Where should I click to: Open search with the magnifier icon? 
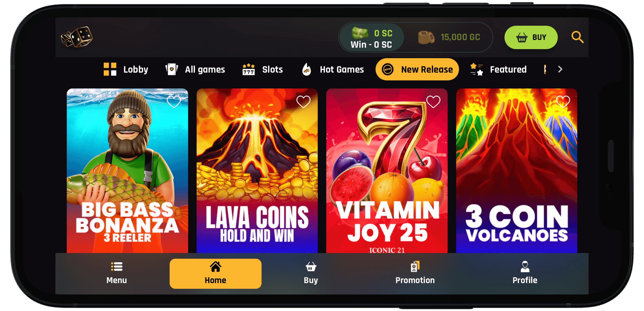coord(577,37)
